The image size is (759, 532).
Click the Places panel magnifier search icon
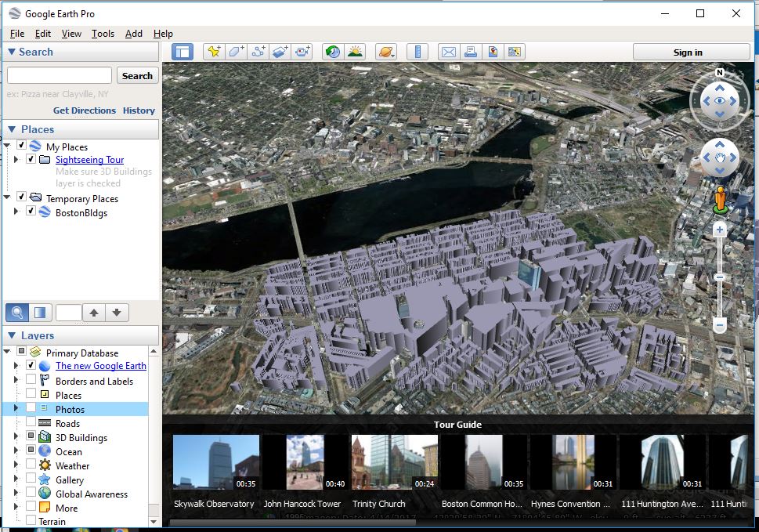[x=17, y=313]
